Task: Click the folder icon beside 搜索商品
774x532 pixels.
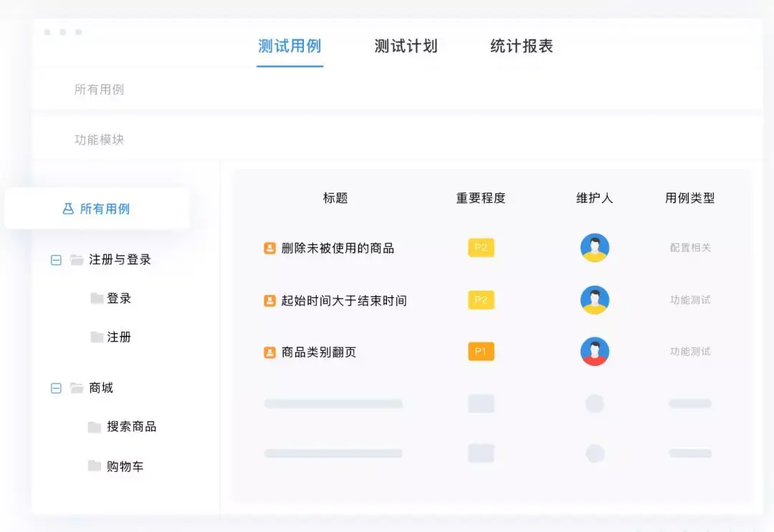Action: 95,427
